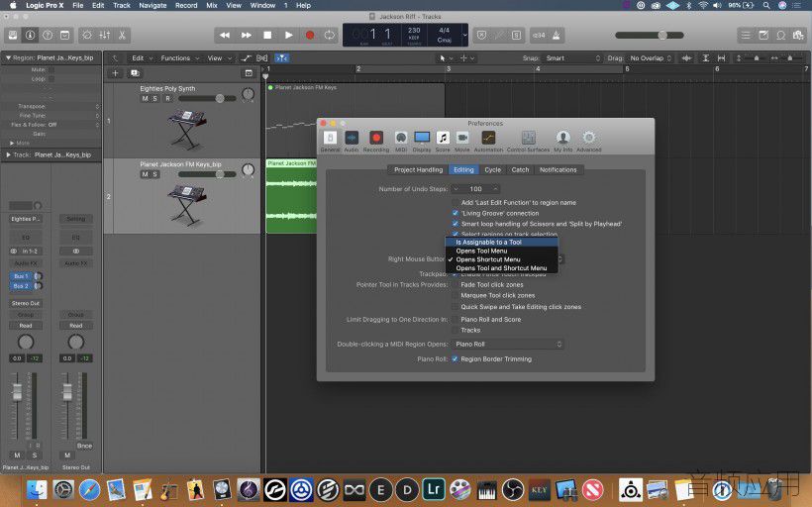This screenshot has width=812, height=507.
Task: Open the Audio preferences pane
Action: point(352,141)
